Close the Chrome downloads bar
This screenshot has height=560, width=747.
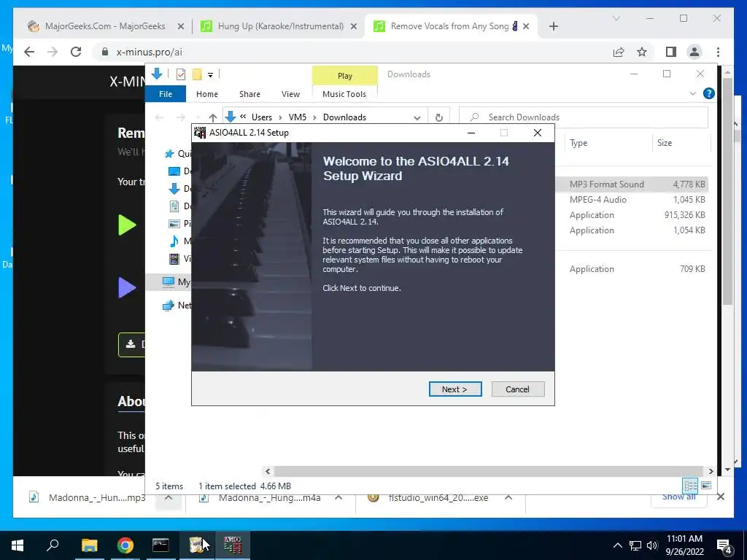point(720,497)
